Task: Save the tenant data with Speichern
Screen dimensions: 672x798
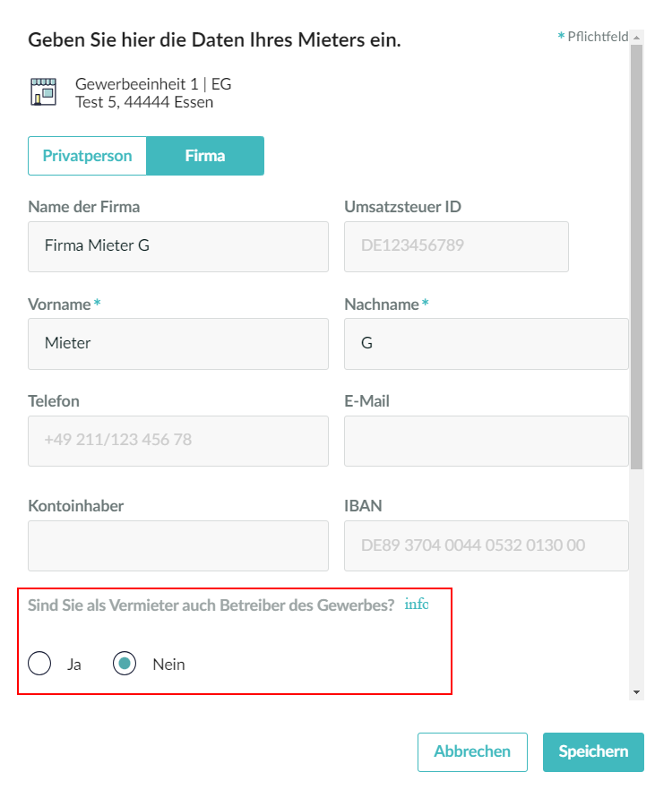Action: click(592, 751)
